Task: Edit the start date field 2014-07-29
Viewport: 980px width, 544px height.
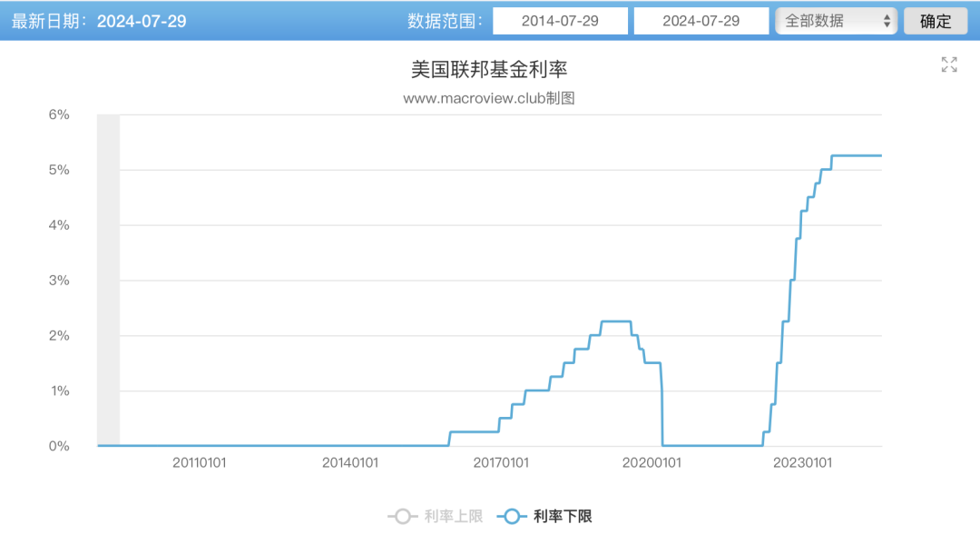Action: coord(560,21)
